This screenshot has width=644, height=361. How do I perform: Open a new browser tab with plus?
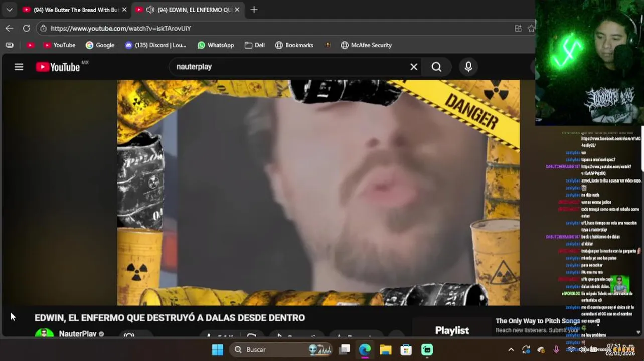(x=254, y=10)
